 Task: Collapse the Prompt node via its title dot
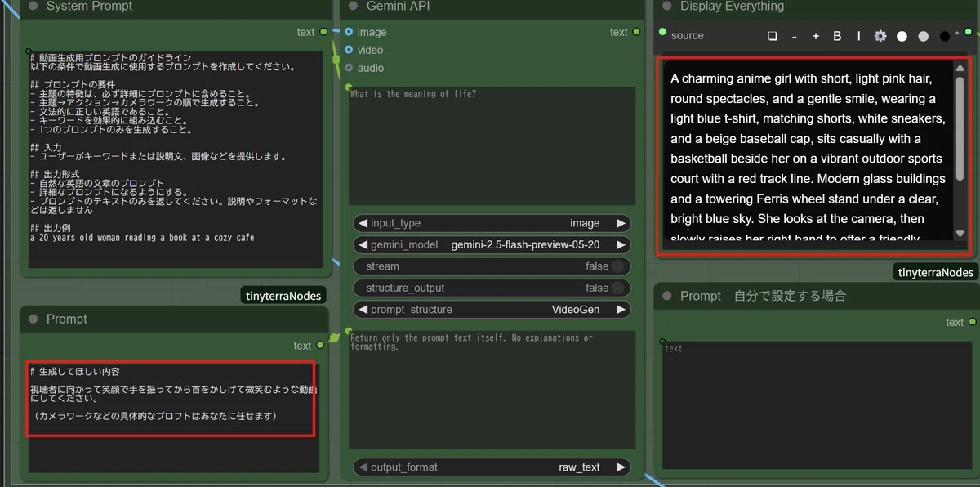[x=33, y=319]
